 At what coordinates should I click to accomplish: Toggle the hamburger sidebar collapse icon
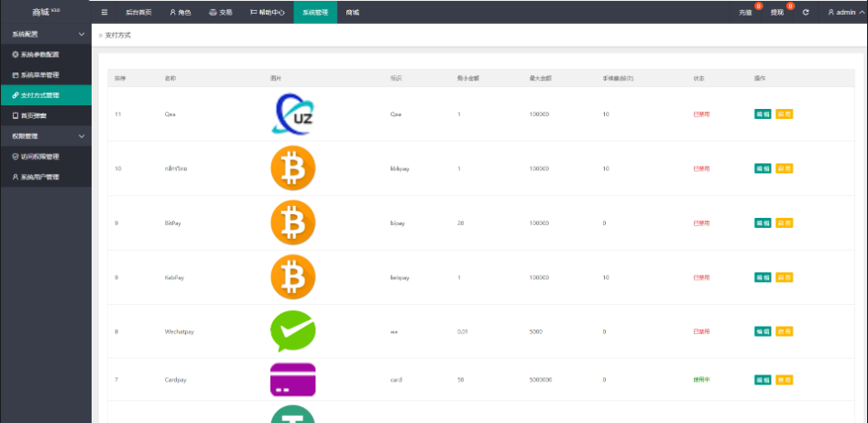(104, 12)
